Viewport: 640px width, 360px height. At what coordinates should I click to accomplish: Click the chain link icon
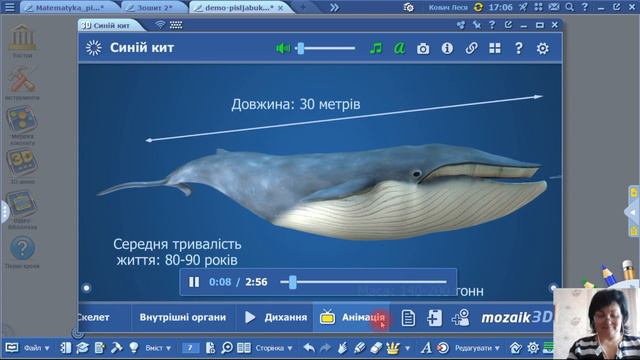coord(471,49)
